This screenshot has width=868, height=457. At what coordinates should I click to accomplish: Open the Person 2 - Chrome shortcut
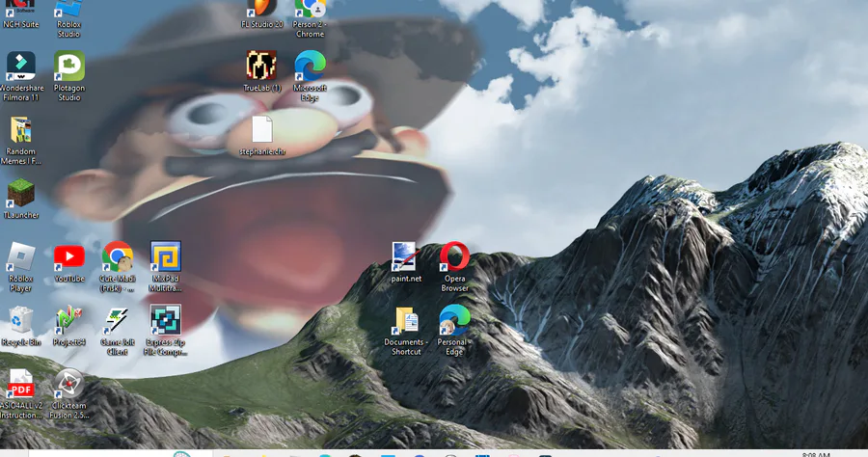pos(310,19)
